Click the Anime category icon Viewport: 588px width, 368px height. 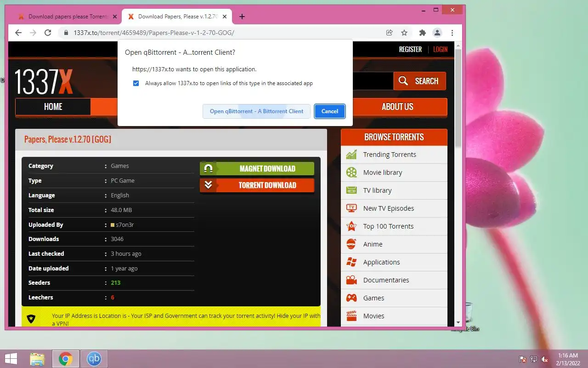pos(351,244)
